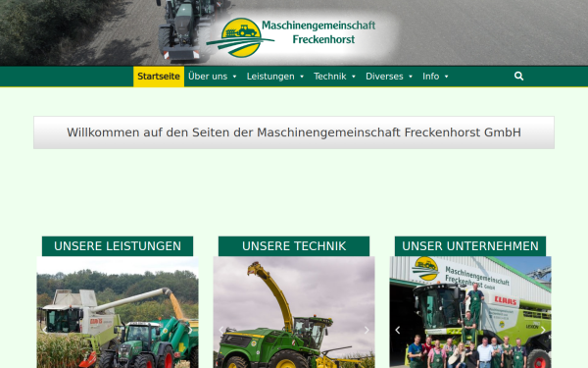Viewport: 588px width, 368px height.
Task: Click the forage harvester photo under Technik
Action: (294, 312)
